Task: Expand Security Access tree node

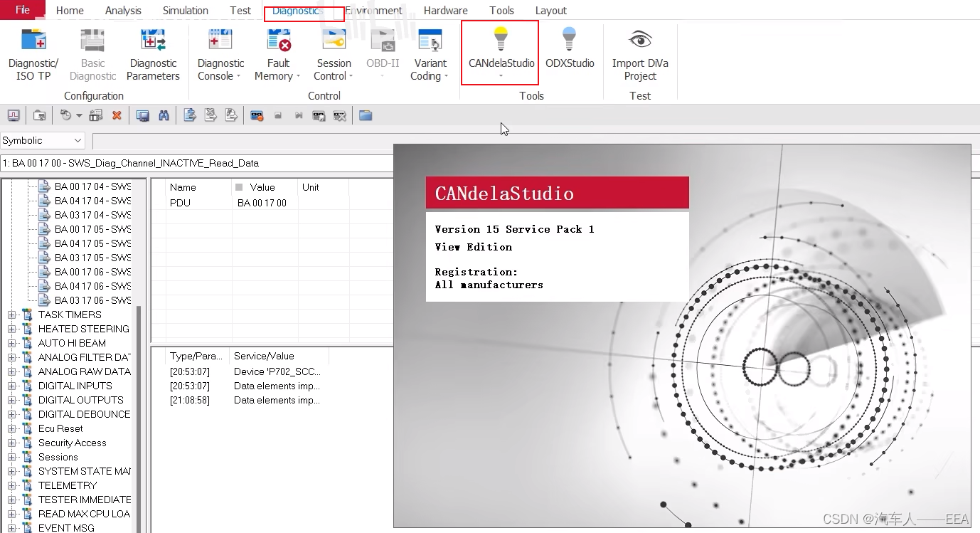Action: click(x=11, y=443)
